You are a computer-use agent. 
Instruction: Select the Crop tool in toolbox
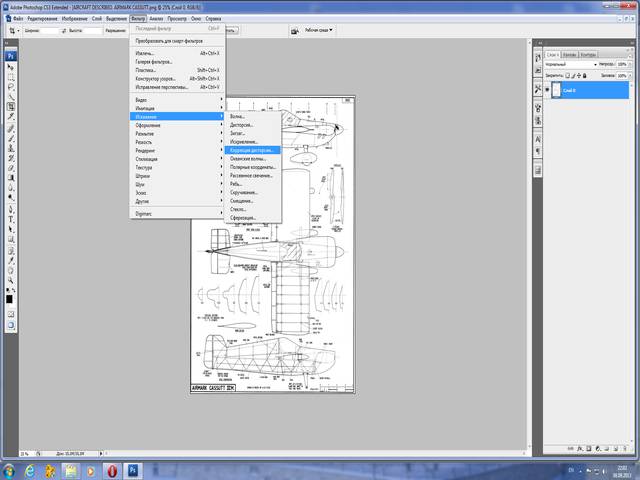[11, 105]
